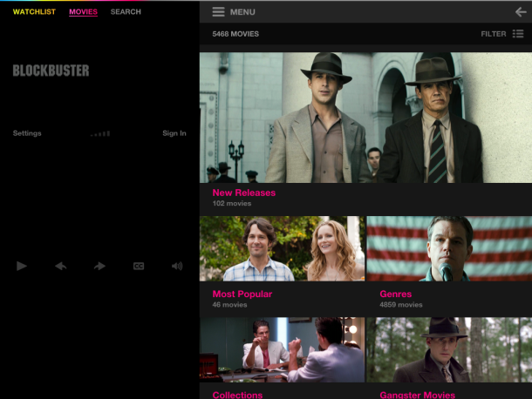Click the BLOCKBUSTER logo

51,71
